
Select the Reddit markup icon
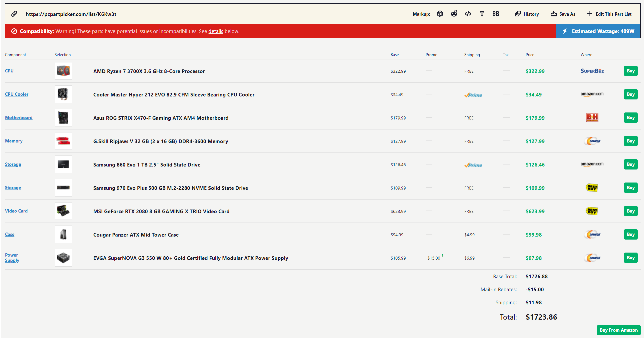(454, 14)
